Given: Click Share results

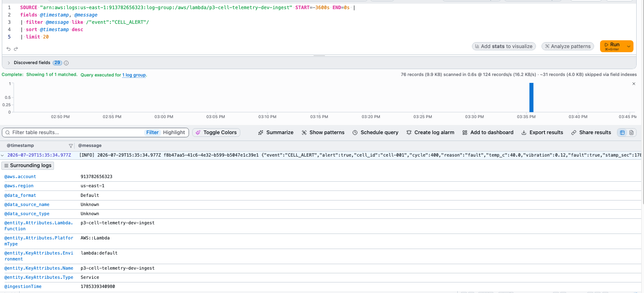Looking at the screenshot, I should [591, 132].
